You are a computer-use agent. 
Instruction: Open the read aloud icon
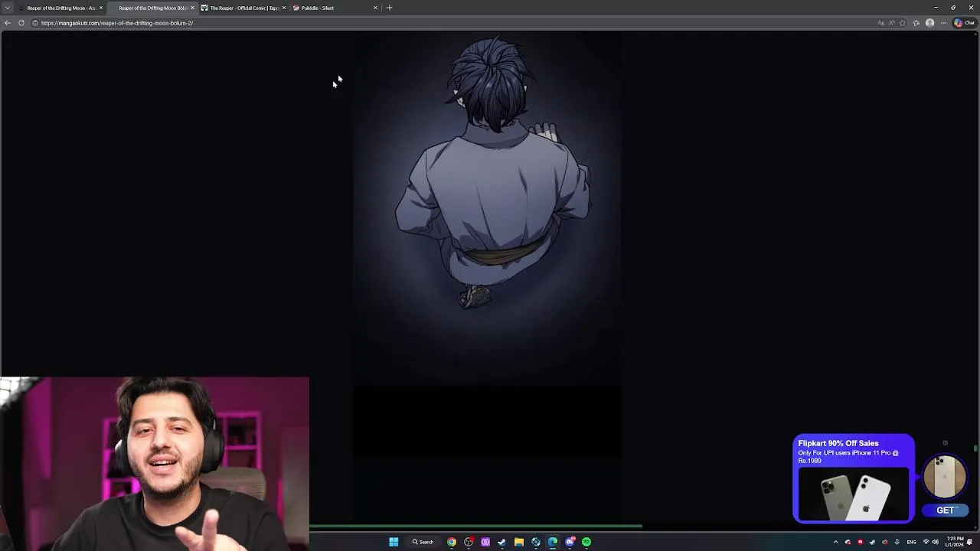(x=891, y=23)
